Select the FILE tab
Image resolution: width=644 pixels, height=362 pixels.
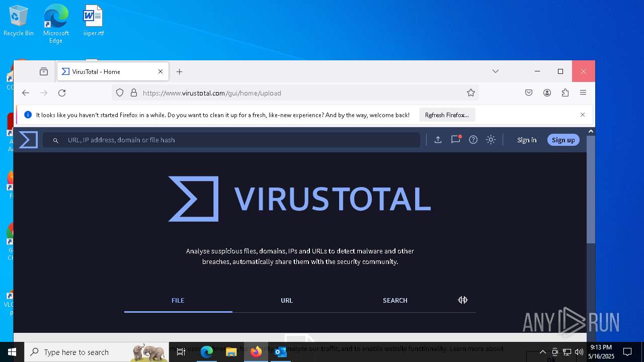(178, 300)
